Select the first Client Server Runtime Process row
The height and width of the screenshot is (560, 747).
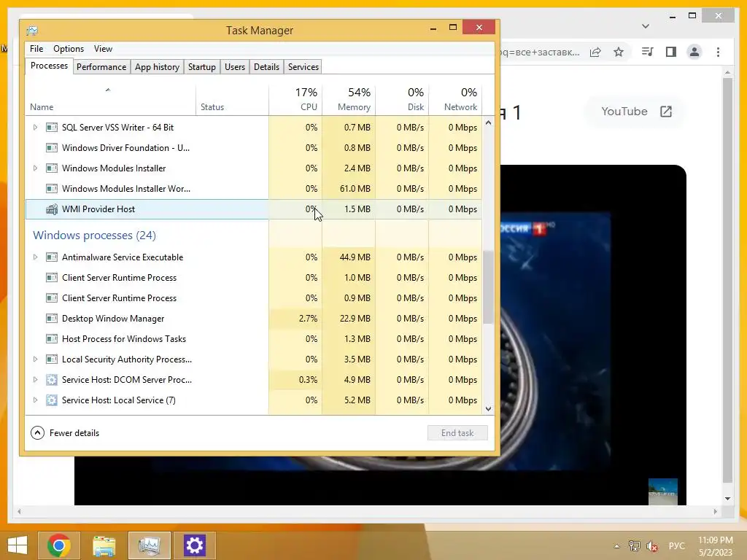point(253,278)
